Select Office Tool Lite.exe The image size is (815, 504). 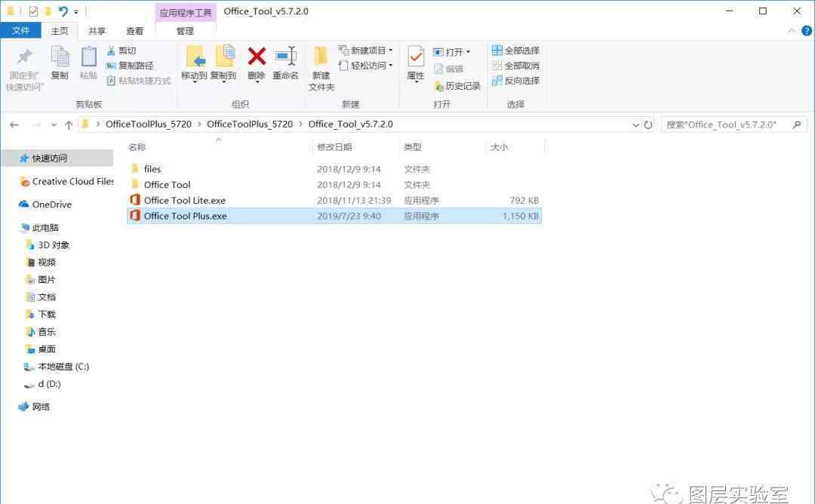click(x=334, y=200)
